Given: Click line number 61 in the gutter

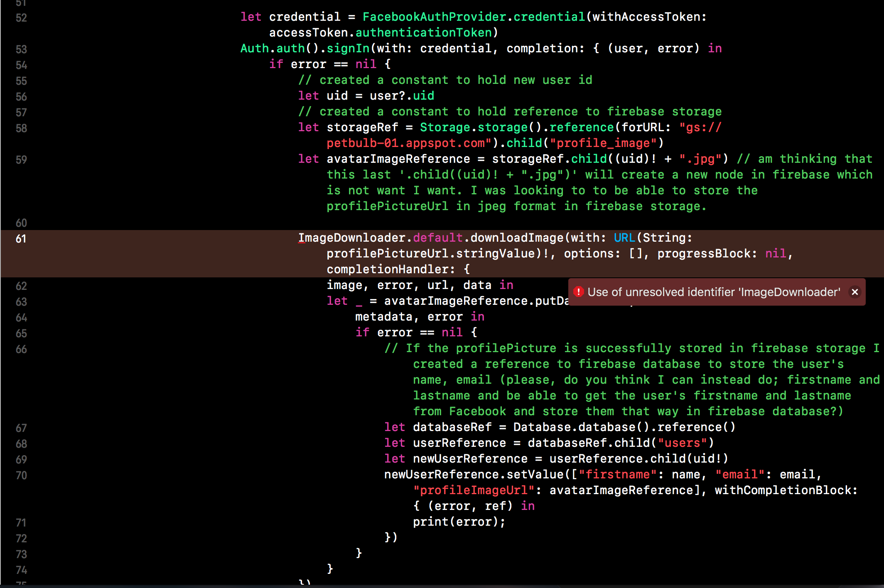Looking at the screenshot, I should 21,239.
